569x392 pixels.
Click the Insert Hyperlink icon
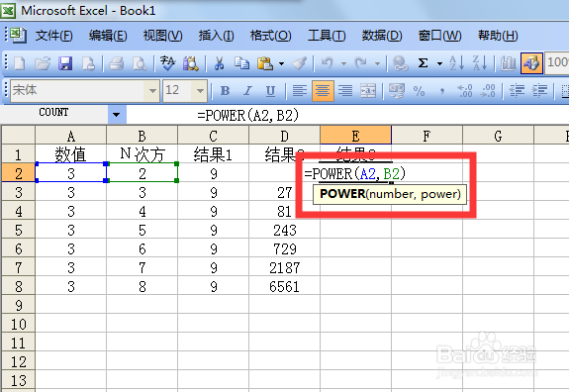click(x=400, y=63)
